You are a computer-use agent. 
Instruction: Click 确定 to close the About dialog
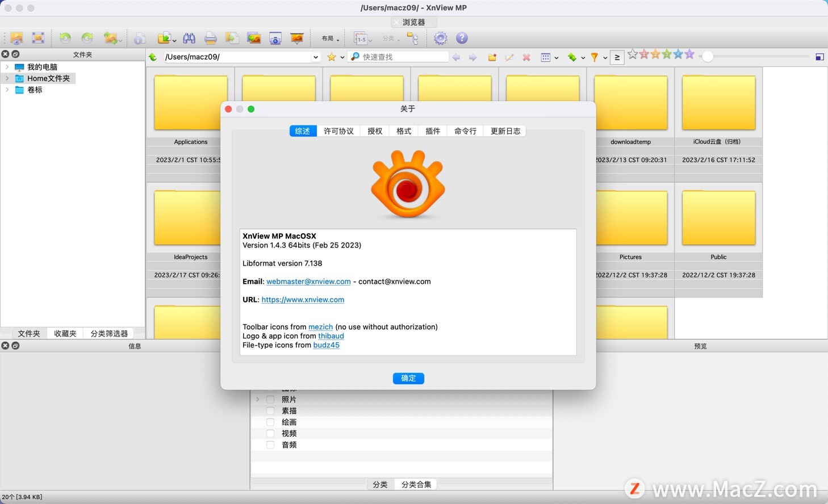coord(408,378)
